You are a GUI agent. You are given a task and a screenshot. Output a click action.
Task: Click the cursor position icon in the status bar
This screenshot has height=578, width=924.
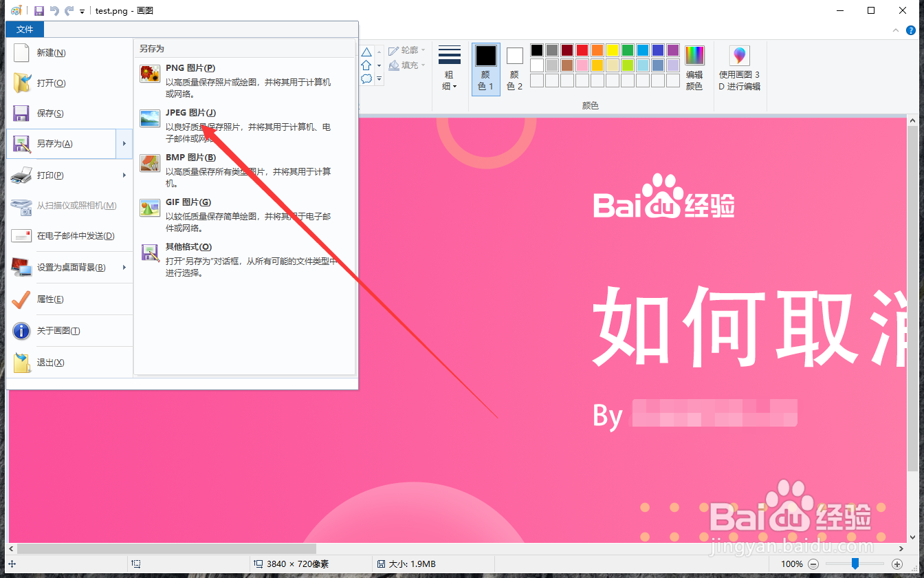pyautogui.click(x=12, y=564)
